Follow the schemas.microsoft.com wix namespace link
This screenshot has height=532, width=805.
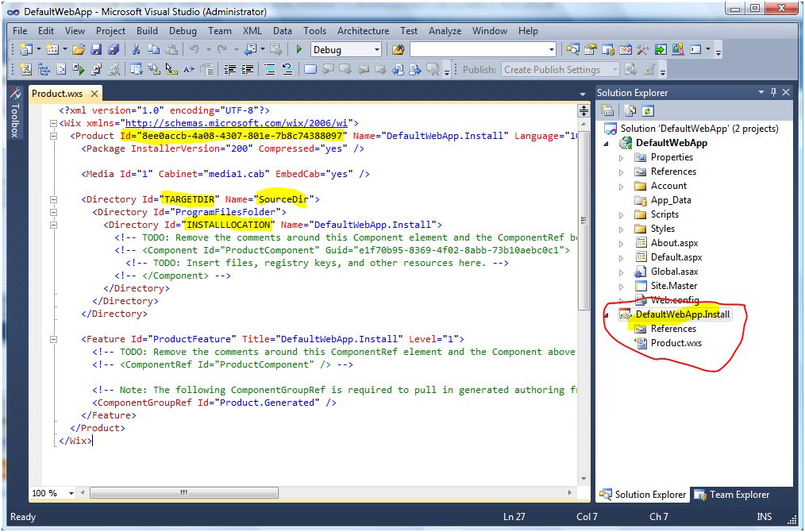236,123
